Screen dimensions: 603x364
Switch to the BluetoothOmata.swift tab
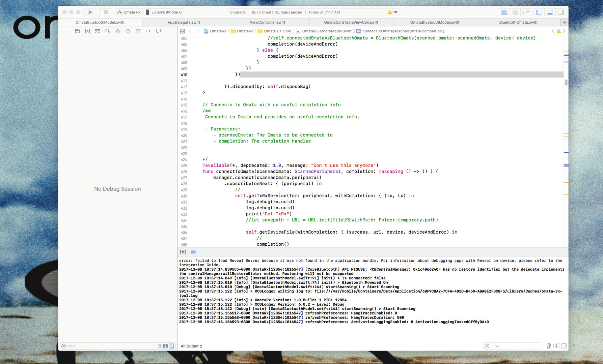[x=518, y=22]
